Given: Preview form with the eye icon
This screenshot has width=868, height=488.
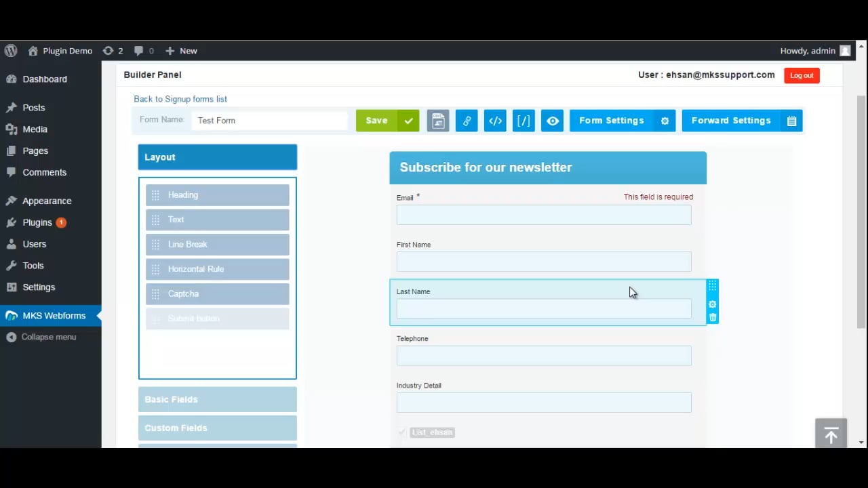Looking at the screenshot, I should point(552,121).
